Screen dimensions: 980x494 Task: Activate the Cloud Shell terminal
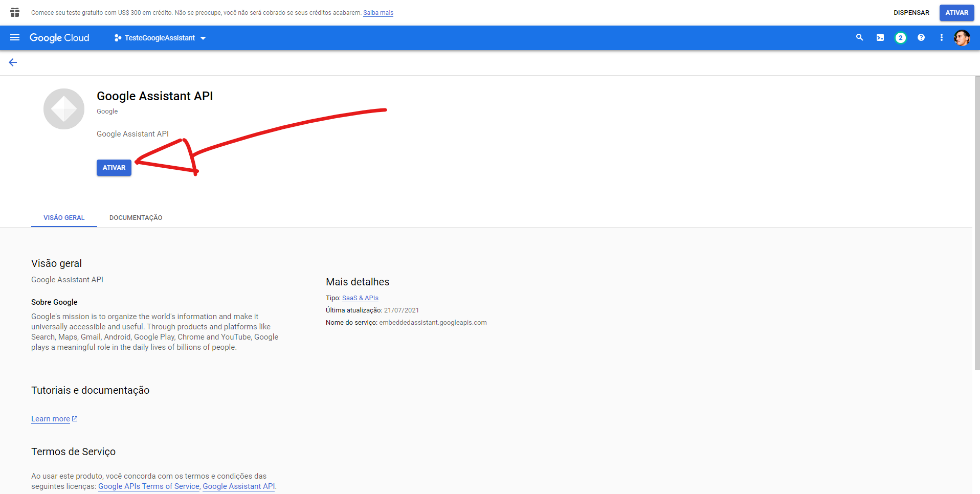point(880,37)
